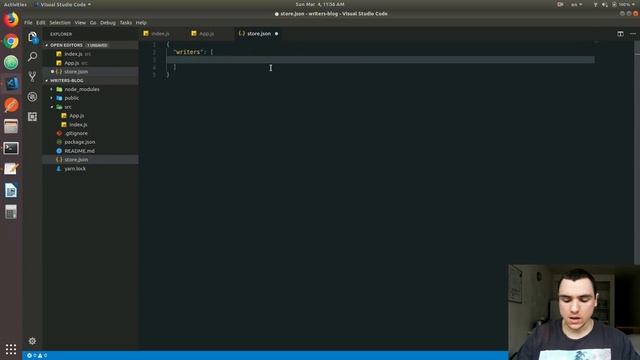Open the editor more actions ellipsis
This screenshot has width=640, height=360.
click(633, 34)
